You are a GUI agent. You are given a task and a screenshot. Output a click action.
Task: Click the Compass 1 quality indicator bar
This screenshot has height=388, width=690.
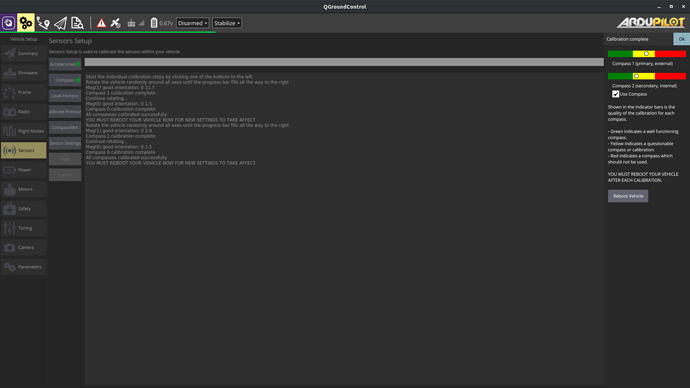point(647,54)
